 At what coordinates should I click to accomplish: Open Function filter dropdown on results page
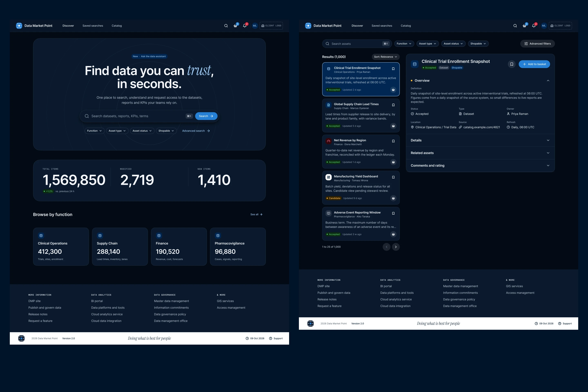pyautogui.click(x=404, y=44)
